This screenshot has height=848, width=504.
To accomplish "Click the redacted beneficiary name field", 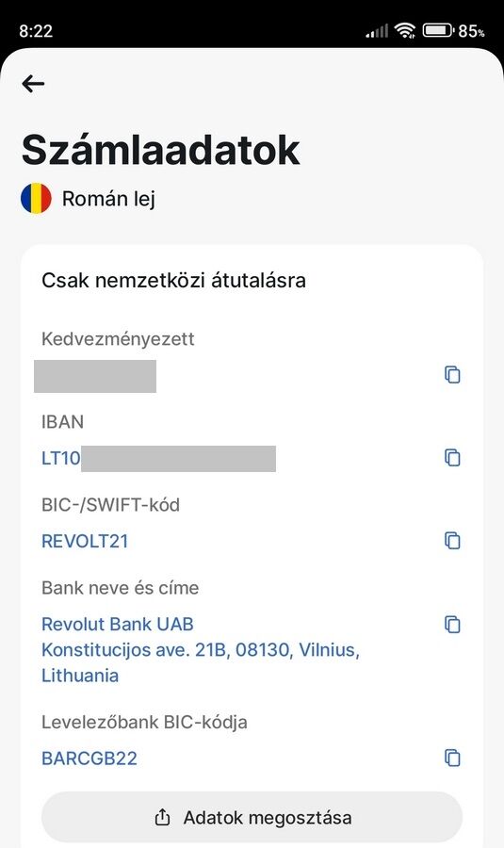I will [94, 376].
